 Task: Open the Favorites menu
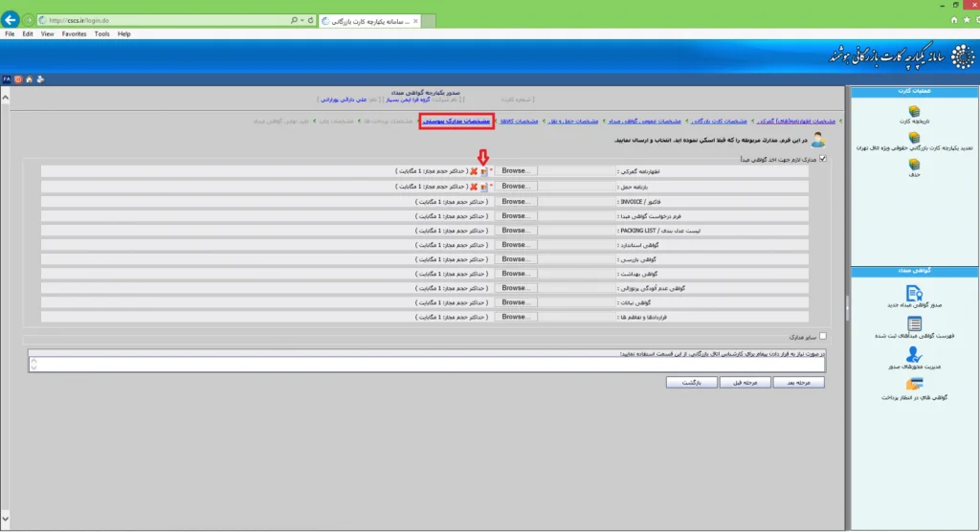(x=74, y=33)
